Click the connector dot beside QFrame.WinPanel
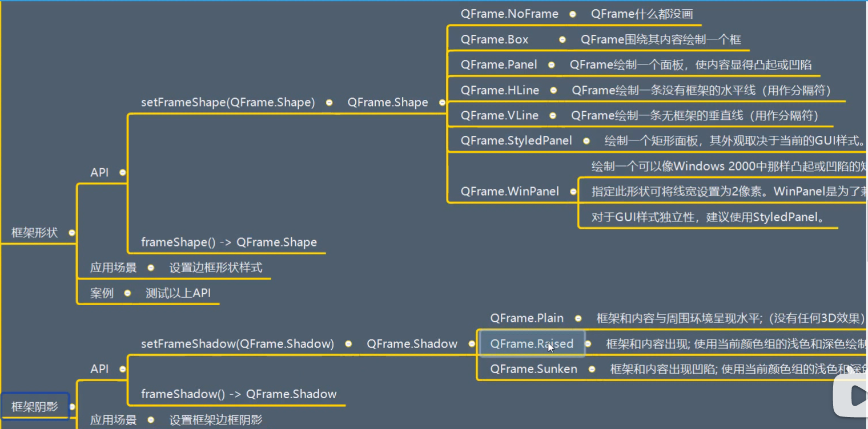Screen dimensions: 868x429 573,192
